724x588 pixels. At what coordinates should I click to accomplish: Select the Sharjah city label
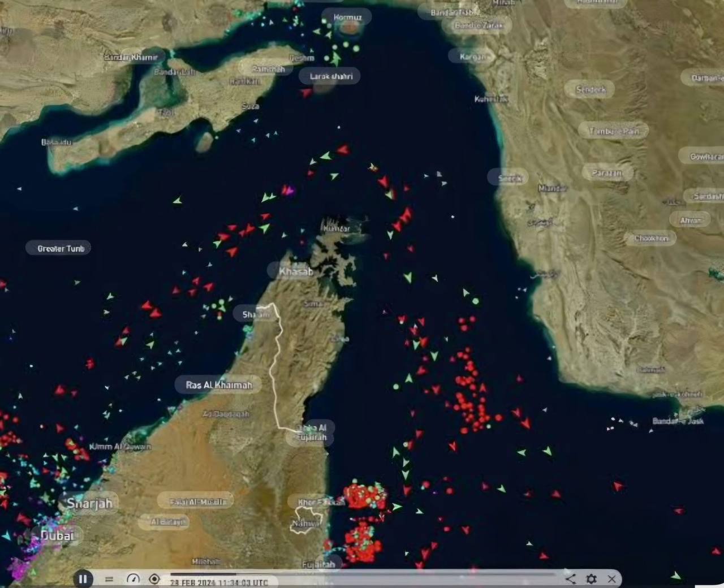click(x=89, y=503)
